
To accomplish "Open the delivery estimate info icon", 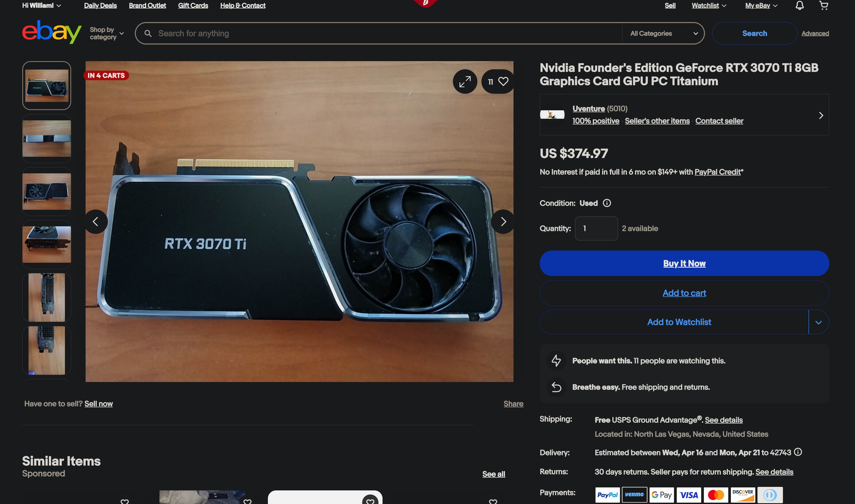I will click(798, 452).
